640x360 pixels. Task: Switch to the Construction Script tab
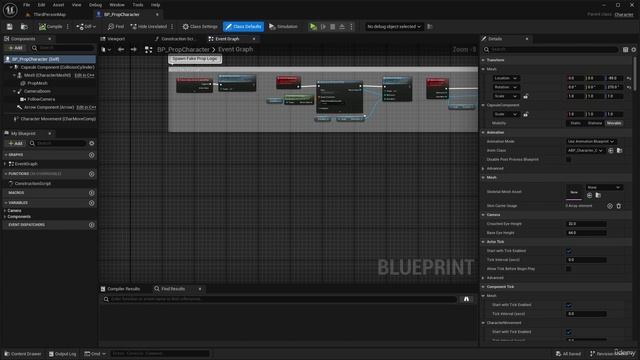coord(176,39)
